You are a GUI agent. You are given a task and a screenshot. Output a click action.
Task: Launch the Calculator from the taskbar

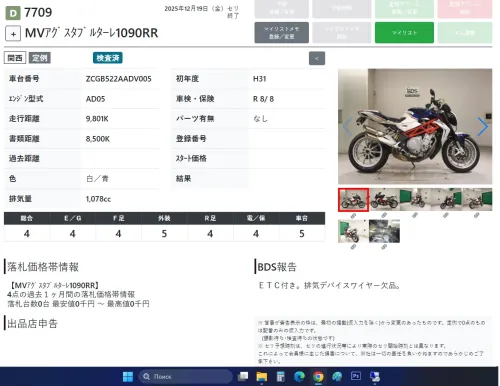(281, 376)
